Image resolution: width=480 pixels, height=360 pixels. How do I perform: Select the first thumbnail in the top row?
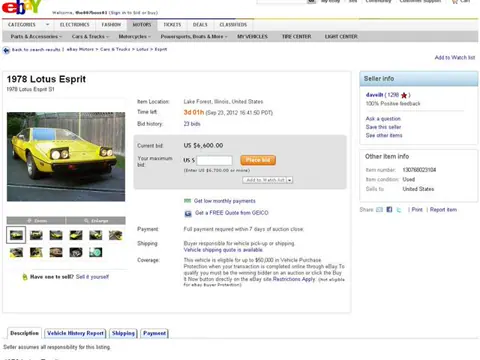click(x=16, y=235)
